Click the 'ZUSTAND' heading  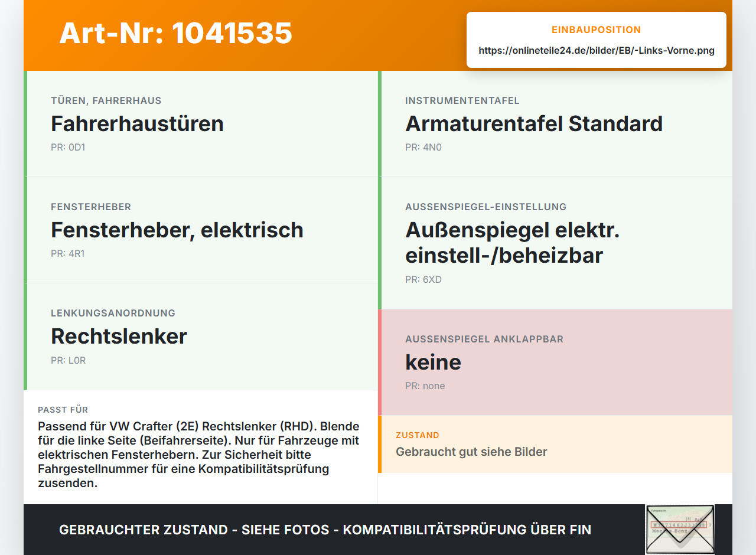(x=418, y=435)
